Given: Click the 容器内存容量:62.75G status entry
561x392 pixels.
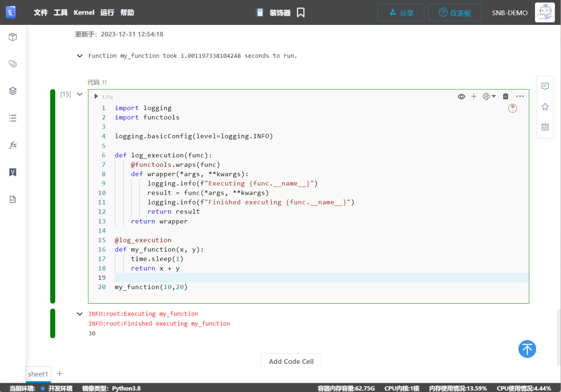Looking at the screenshot, I should pos(346,388).
